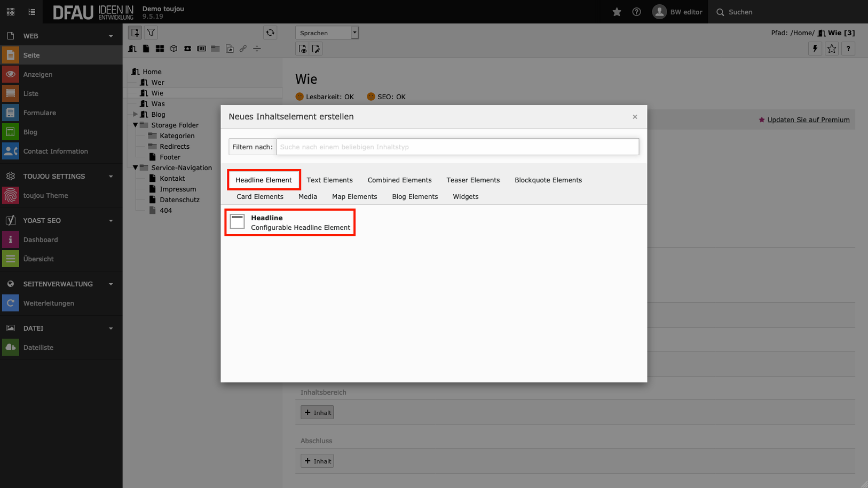
Task: Open the Teaser Elements tab
Action: [x=473, y=180]
